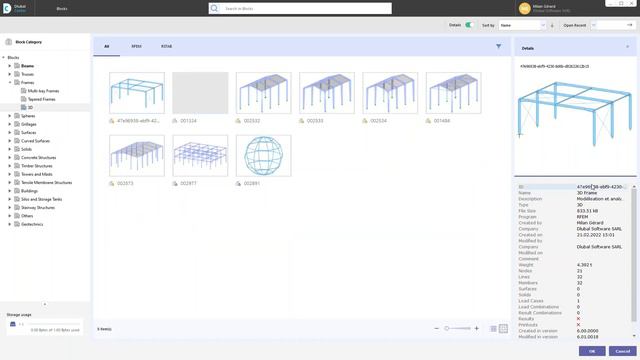The height and width of the screenshot is (360, 640).
Task: Expand the Towers and Masts node
Action: point(10,174)
